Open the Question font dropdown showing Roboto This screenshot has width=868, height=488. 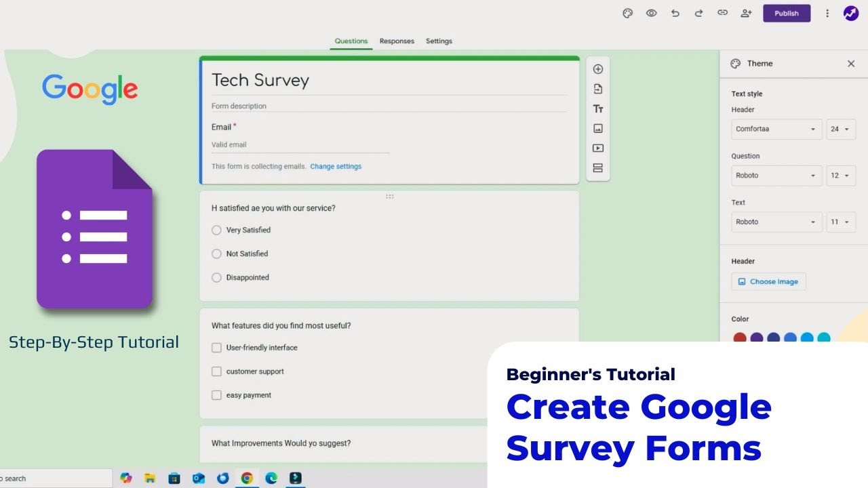click(776, 176)
